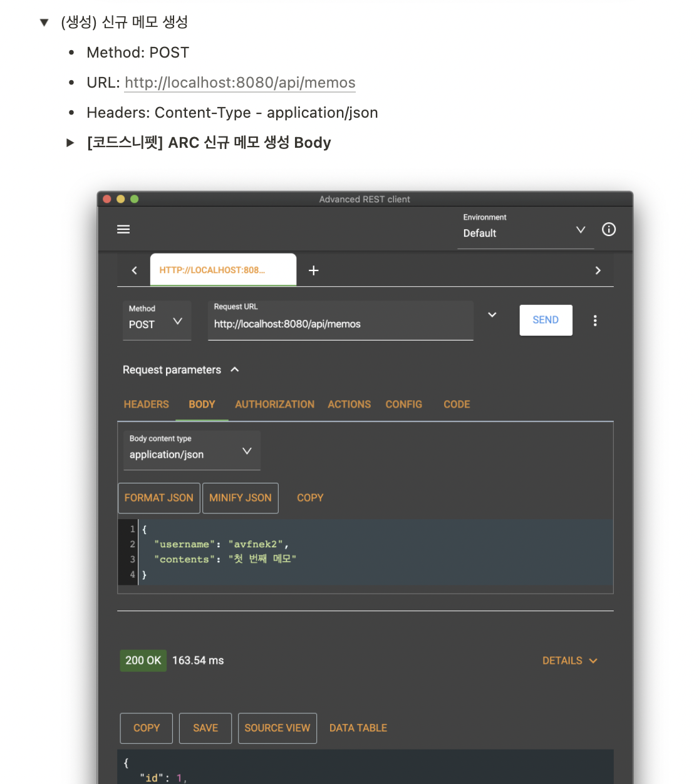Click the FORMAT JSON button
699x784 pixels.
tap(159, 498)
